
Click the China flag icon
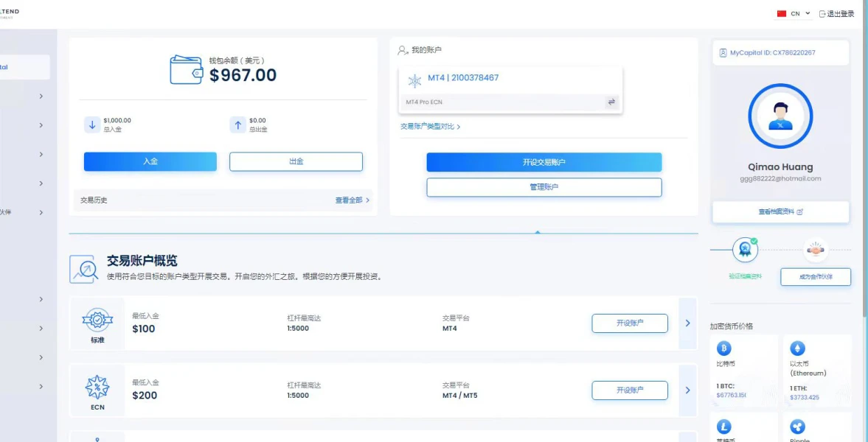(x=782, y=14)
